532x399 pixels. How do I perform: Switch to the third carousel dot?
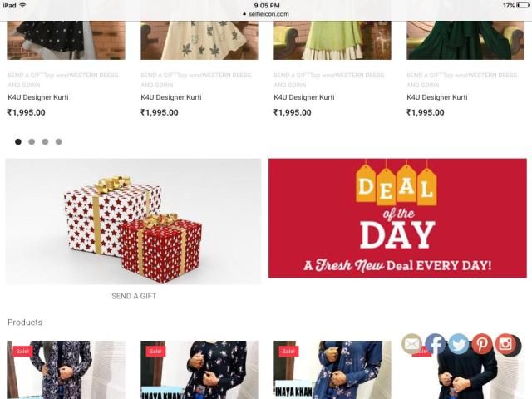(45, 141)
